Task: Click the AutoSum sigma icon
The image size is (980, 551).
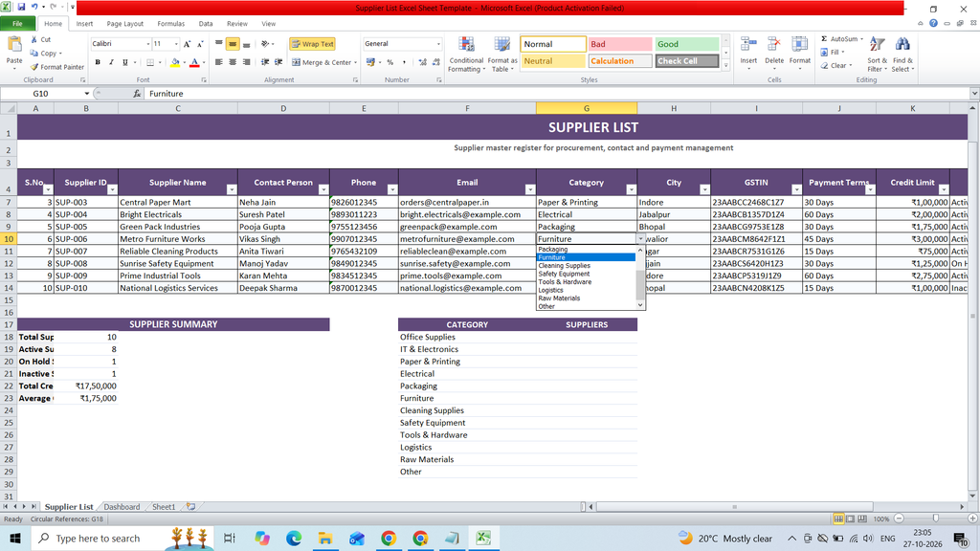Action: click(824, 38)
